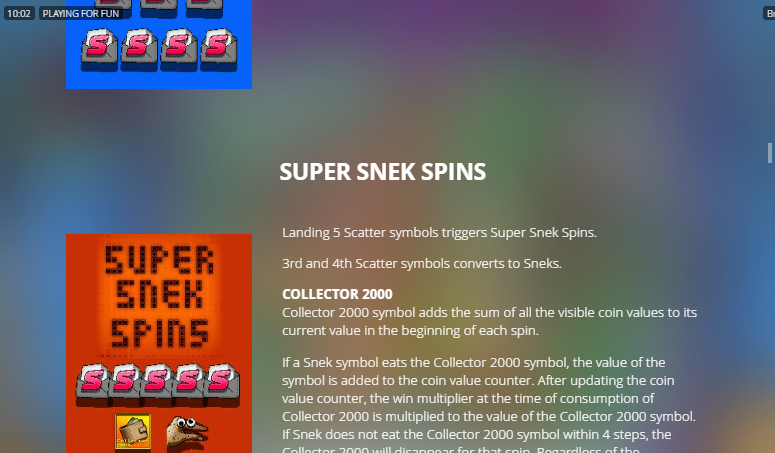
Task: Click first scatter symbol in red five-scatter row
Action: coord(93,383)
